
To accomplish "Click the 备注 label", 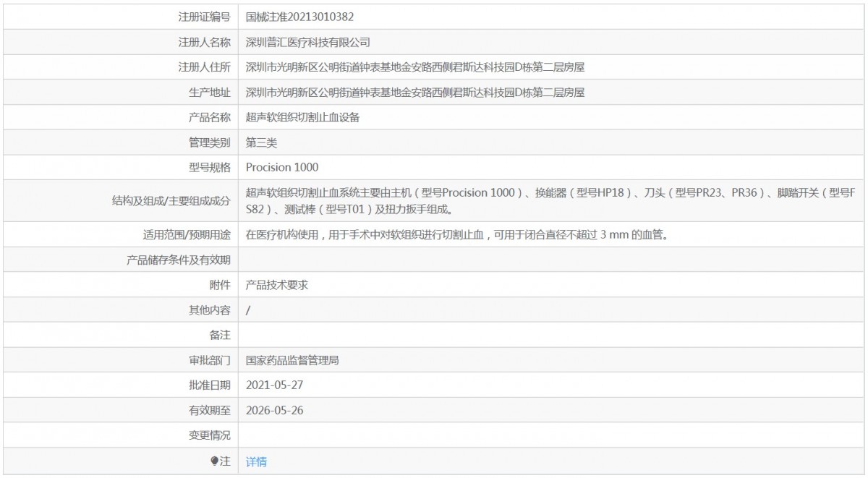I will click(x=220, y=335).
